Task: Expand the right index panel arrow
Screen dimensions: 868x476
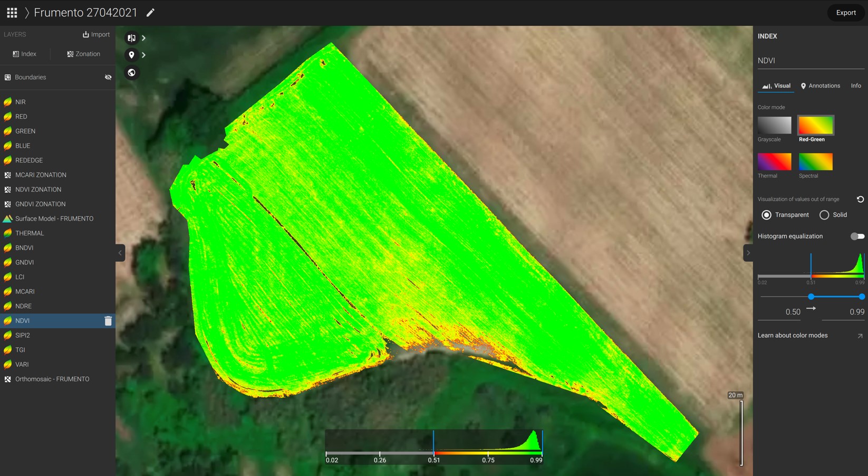Action: [x=748, y=253]
